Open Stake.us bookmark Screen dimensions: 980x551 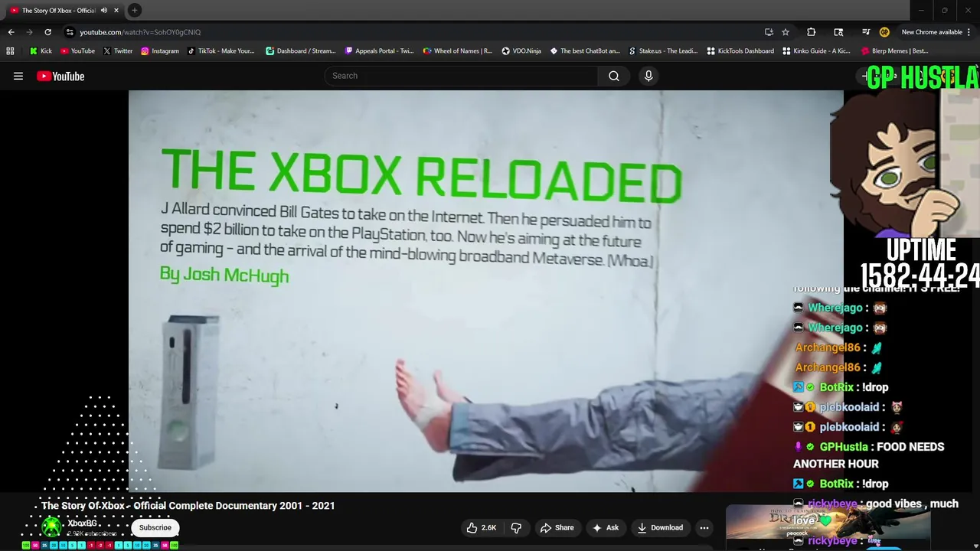click(x=663, y=51)
